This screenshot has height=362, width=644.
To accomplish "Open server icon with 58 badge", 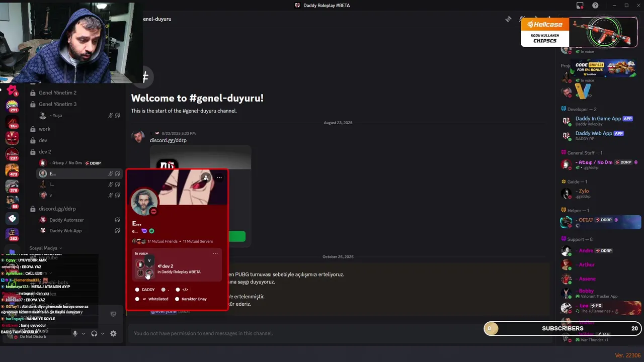I will click(12, 202).
